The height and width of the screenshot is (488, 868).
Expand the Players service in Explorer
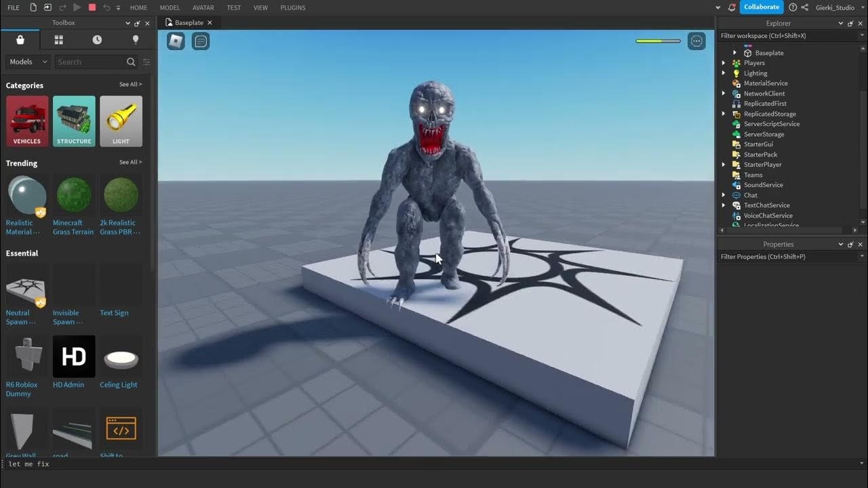[x=724, y=63]
